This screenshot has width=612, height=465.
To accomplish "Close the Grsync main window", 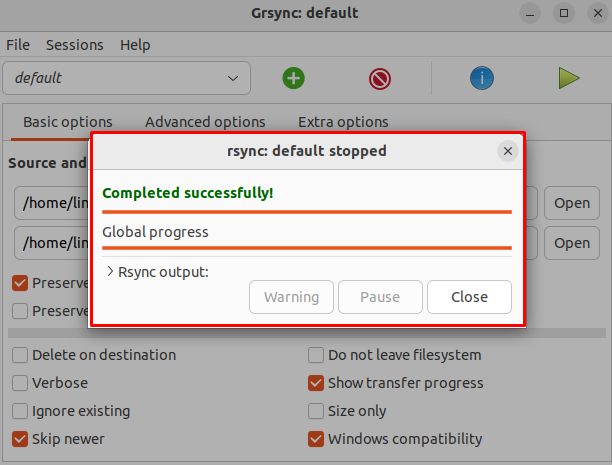I will (594, 14).
